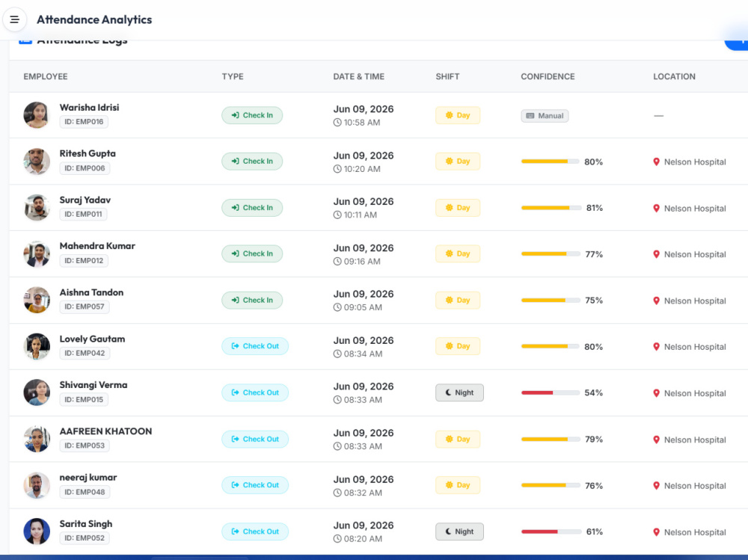Click the name Shivangi Verma
748x560 pixels.
pyautogui.click(x=93, y=385)
